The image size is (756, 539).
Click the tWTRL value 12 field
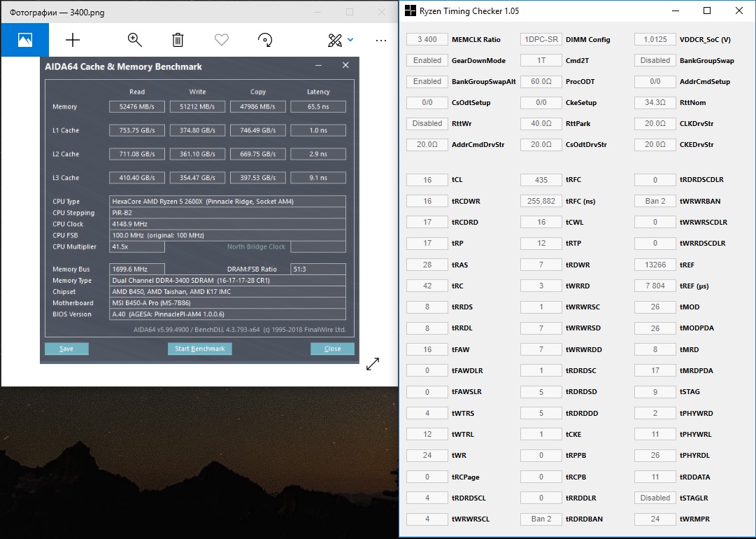(x=427, y=434)
